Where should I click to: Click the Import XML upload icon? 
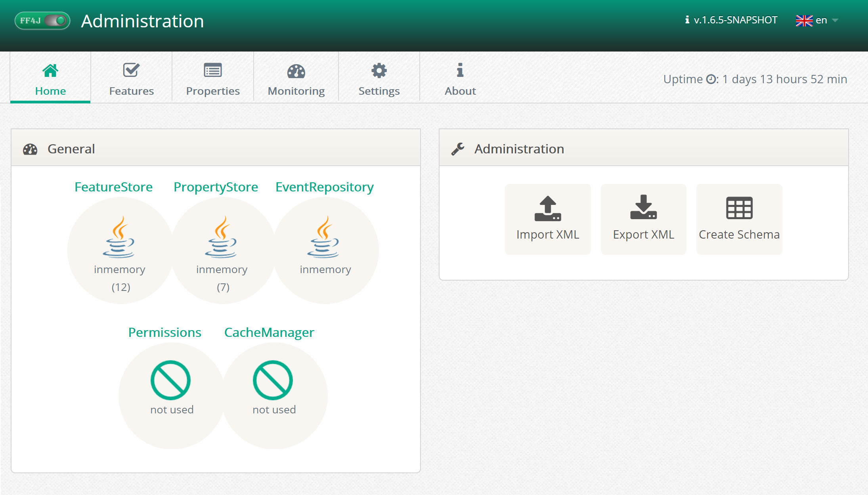[x=548, y=208]
